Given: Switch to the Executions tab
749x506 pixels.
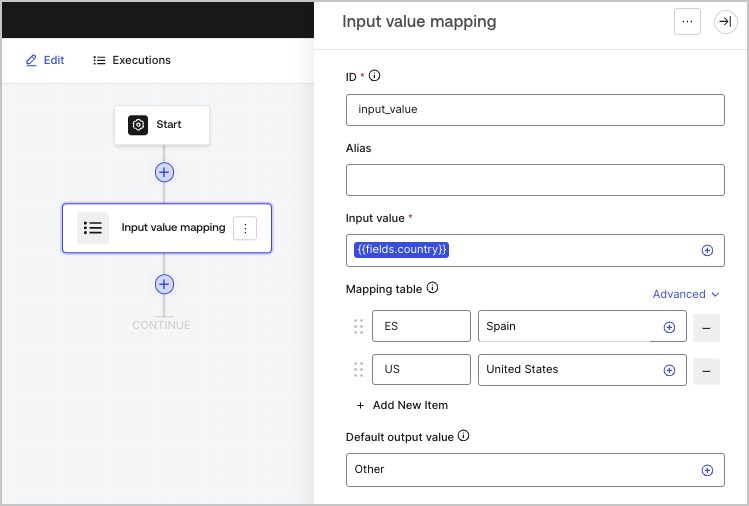Looking at the screenshot, I should click(132, 60).
